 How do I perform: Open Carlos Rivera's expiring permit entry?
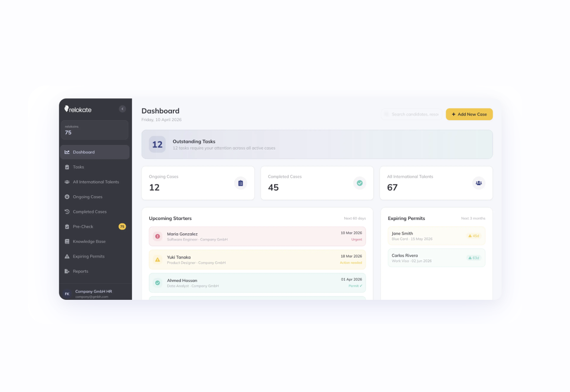(x=437, y=258)
